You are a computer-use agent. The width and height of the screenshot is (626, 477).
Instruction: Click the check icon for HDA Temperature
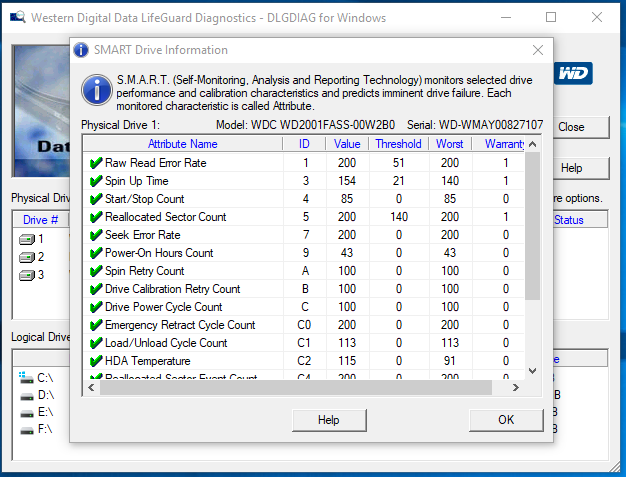pyautogui.click(x=96, y=360)
